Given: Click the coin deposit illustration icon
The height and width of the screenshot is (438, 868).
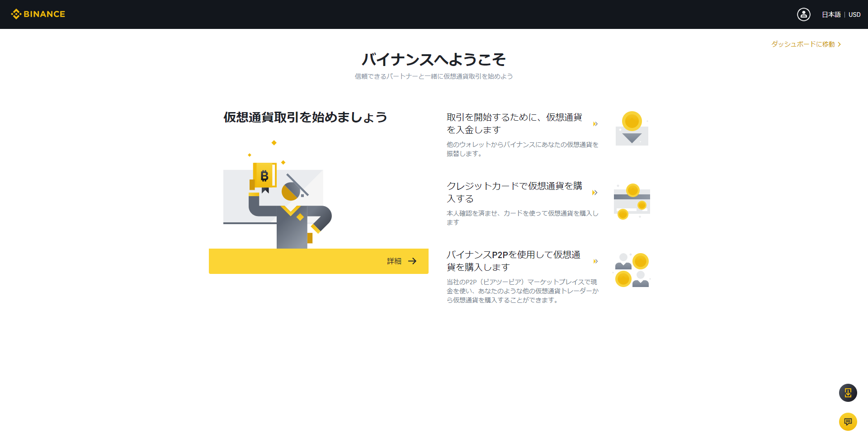Looking at the screenshot, I should tap(632, 129).
